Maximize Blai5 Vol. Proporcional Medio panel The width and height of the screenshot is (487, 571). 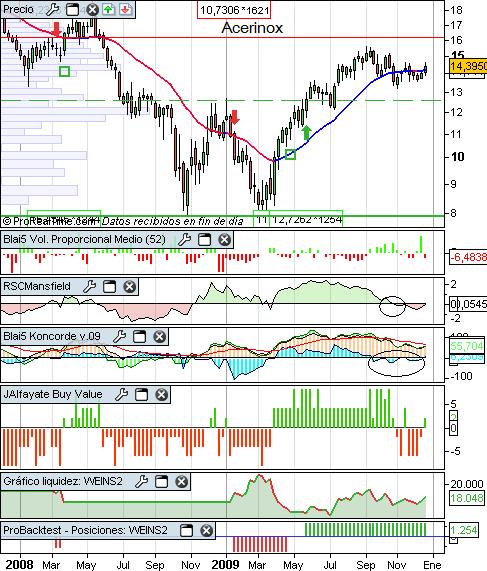tap(204, 240)
